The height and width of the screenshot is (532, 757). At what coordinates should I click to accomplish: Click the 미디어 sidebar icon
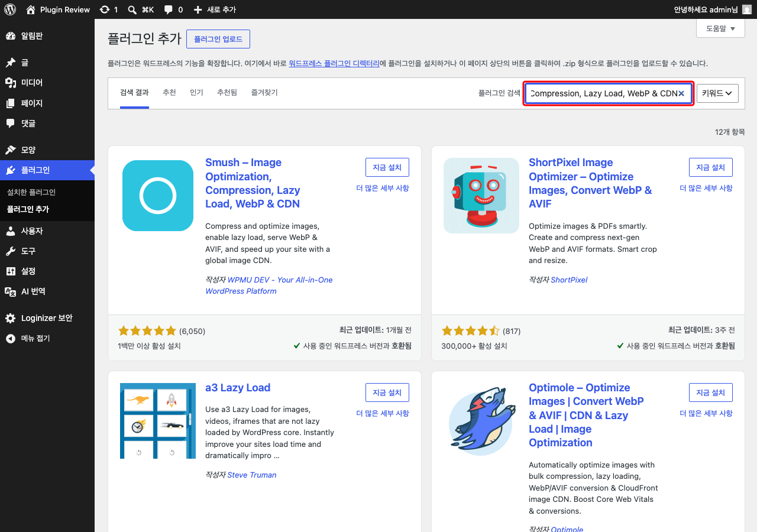[x=11, y=83]
